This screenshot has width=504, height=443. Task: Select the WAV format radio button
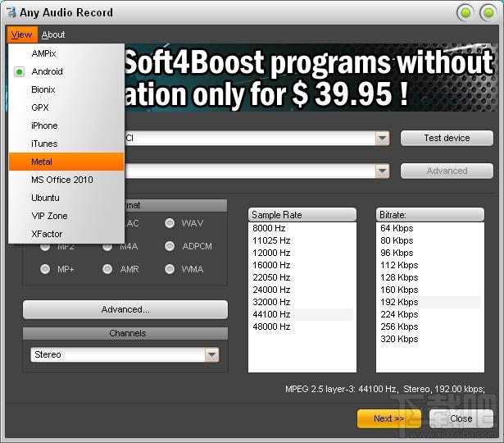coord(170,223)
